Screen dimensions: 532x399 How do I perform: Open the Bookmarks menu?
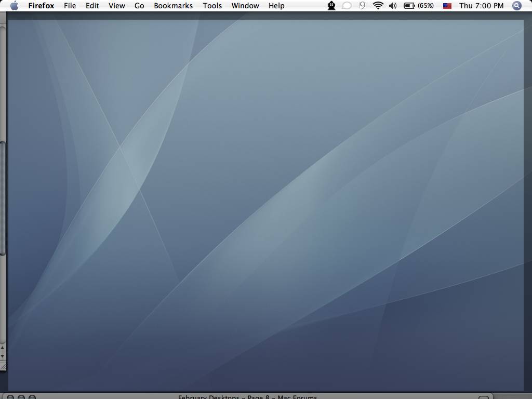[173, 6]
